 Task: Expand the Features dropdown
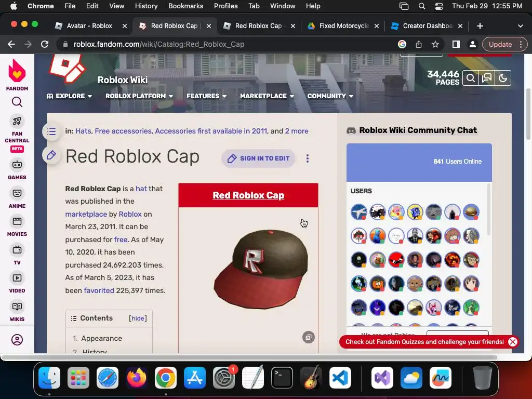[x=206, y=96]
